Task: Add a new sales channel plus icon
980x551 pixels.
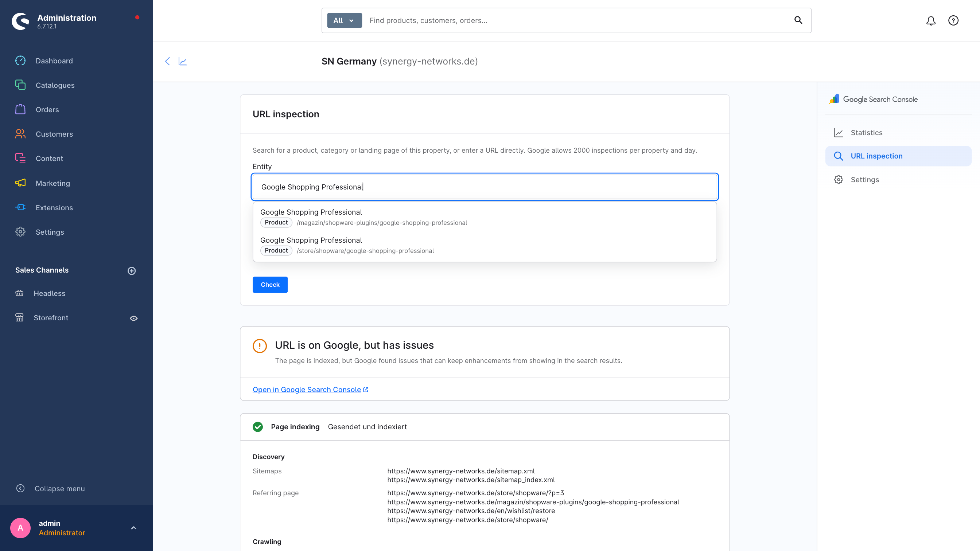Action: point(132,271)
